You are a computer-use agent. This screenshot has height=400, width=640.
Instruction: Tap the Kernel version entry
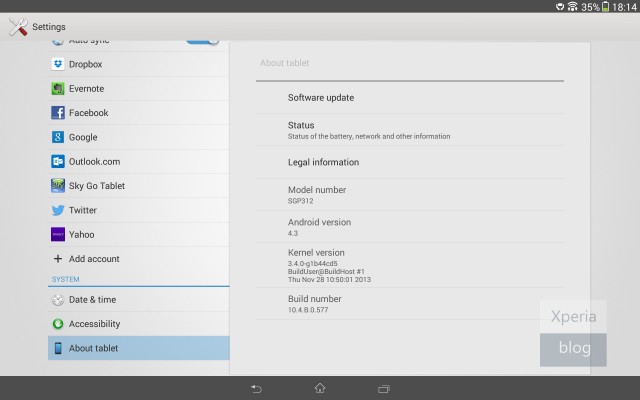click(x=410, y=265)
